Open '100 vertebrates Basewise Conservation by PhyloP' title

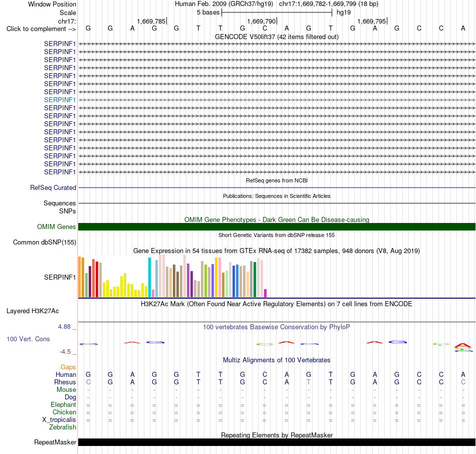coord(277,327)
